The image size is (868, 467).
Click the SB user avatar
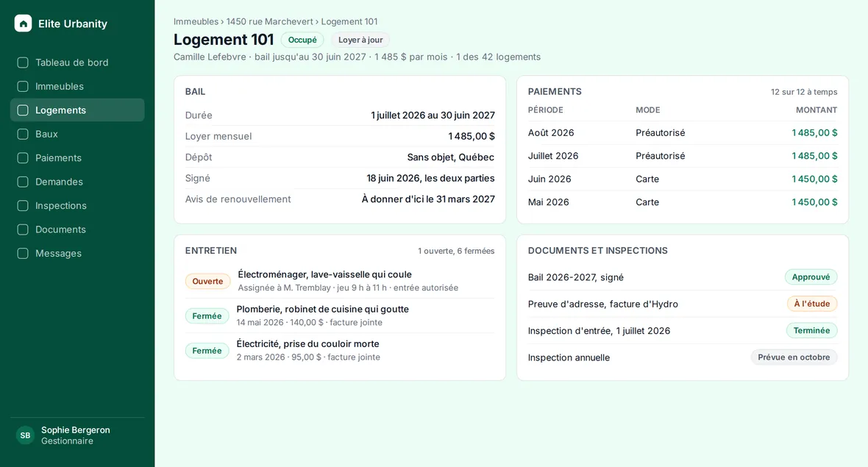coord(25,435)
